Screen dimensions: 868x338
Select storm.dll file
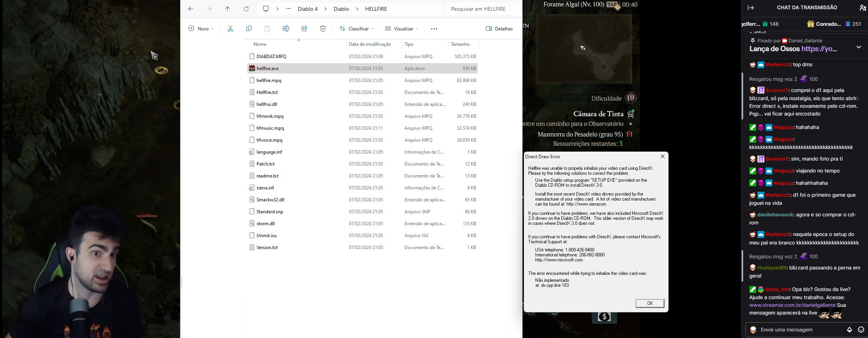tap(363, 223)
